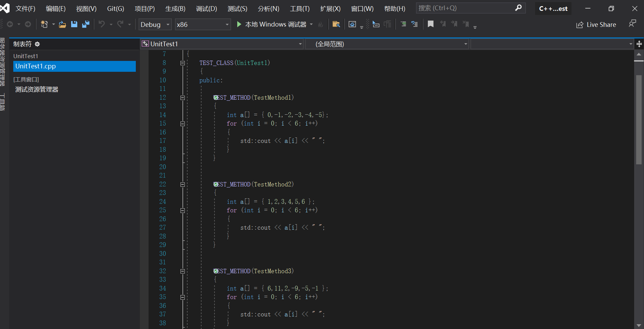Clear all bookmarks

(466, 24)
